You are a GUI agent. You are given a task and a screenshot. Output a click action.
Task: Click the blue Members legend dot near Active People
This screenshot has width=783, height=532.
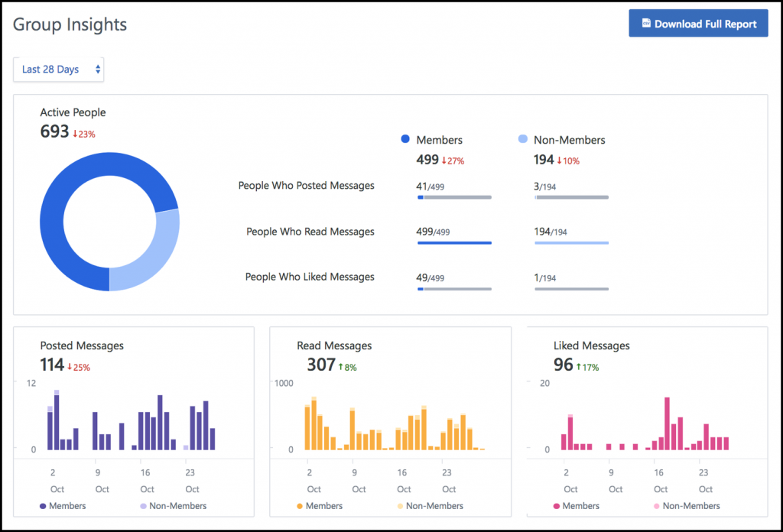(405, 139)
